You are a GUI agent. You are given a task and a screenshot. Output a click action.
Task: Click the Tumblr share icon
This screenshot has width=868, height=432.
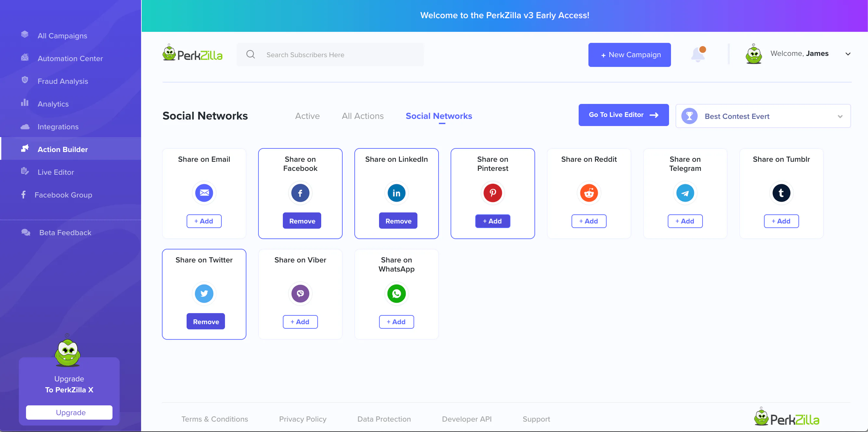click(781, 193)
